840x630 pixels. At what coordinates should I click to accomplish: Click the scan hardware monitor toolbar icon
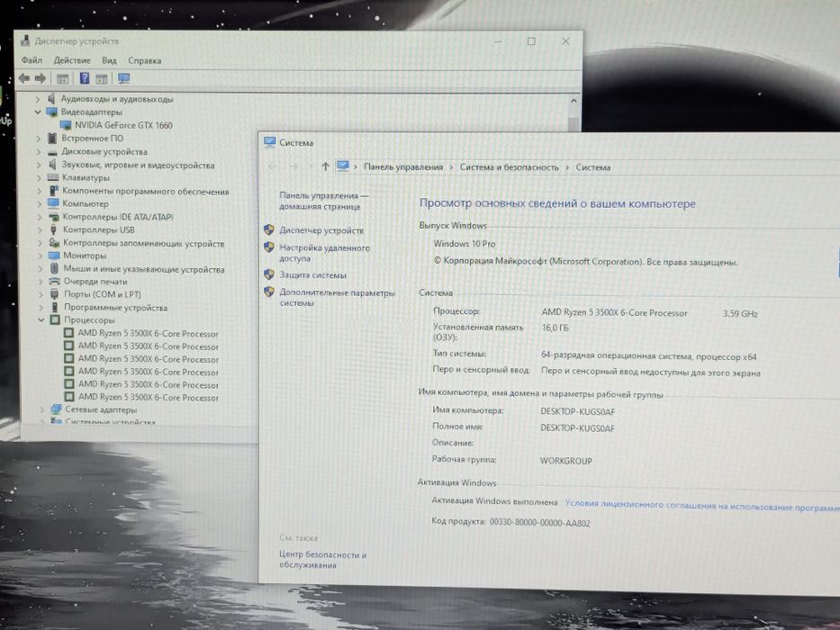(x=123, y=79)
